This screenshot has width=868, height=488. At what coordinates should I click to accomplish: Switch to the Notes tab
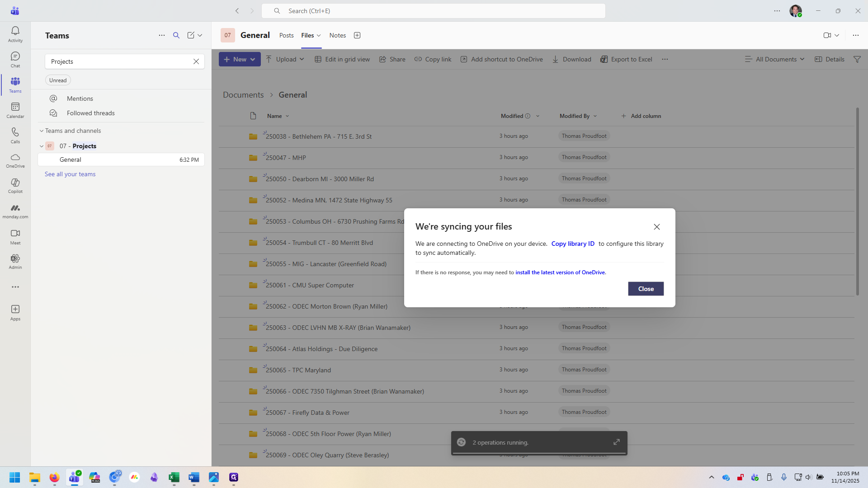pos(337,35)
